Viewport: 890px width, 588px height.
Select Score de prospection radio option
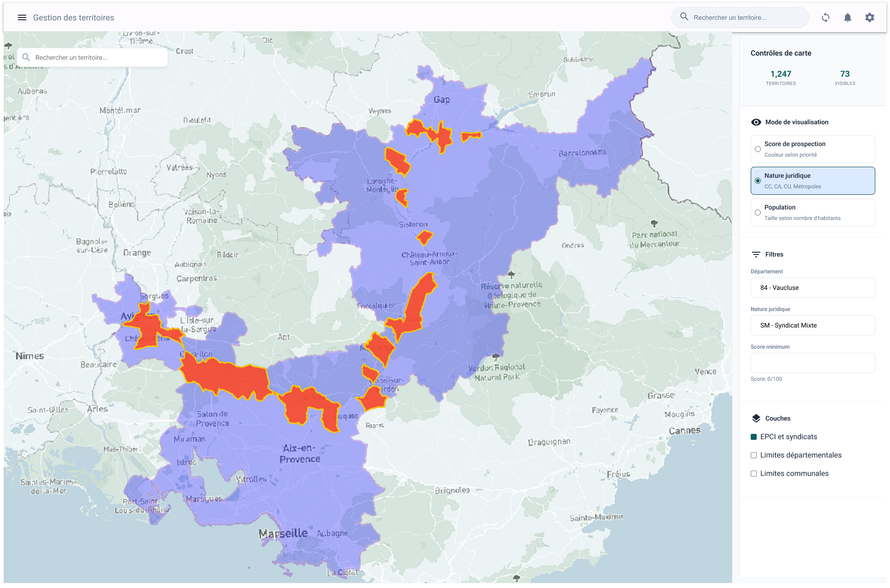tap(758, 149)
